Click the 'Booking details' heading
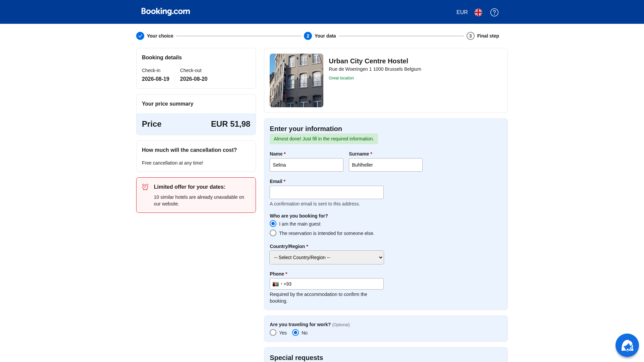Image resolution: width=644 pixels, height=362 pixels. point(162,58)
